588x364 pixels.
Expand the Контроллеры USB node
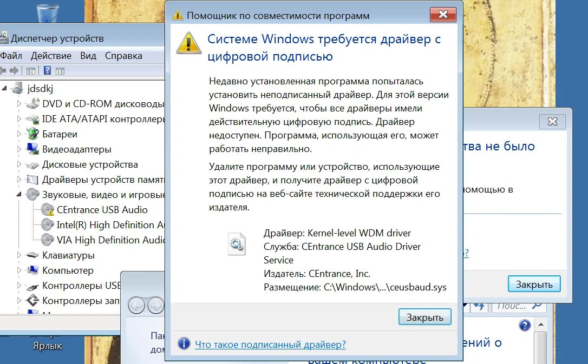19,286
